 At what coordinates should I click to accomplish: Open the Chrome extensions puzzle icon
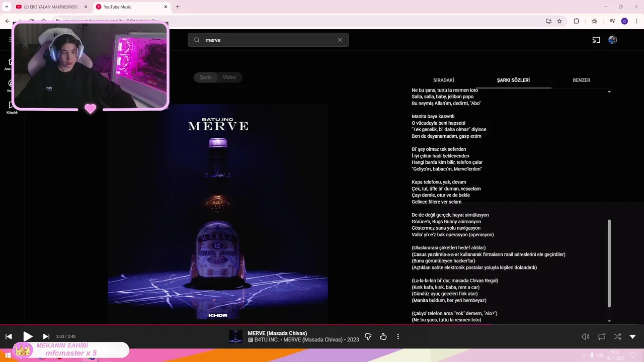click(577, 21)
